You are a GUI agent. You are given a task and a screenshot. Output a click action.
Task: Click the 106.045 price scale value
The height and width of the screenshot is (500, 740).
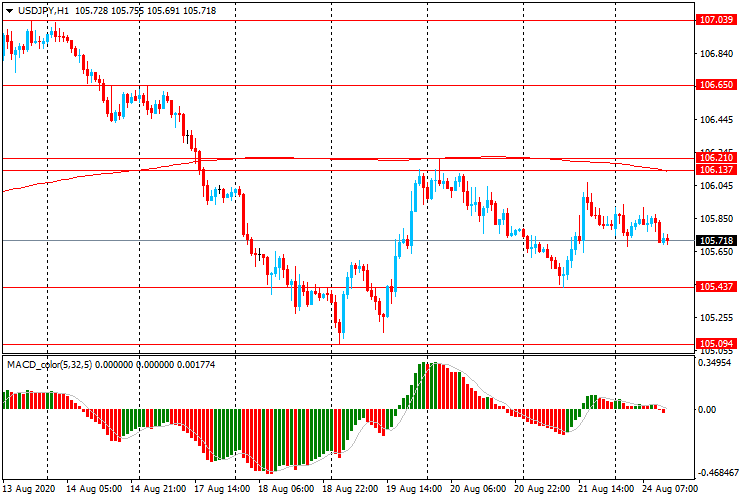[716, 186]
